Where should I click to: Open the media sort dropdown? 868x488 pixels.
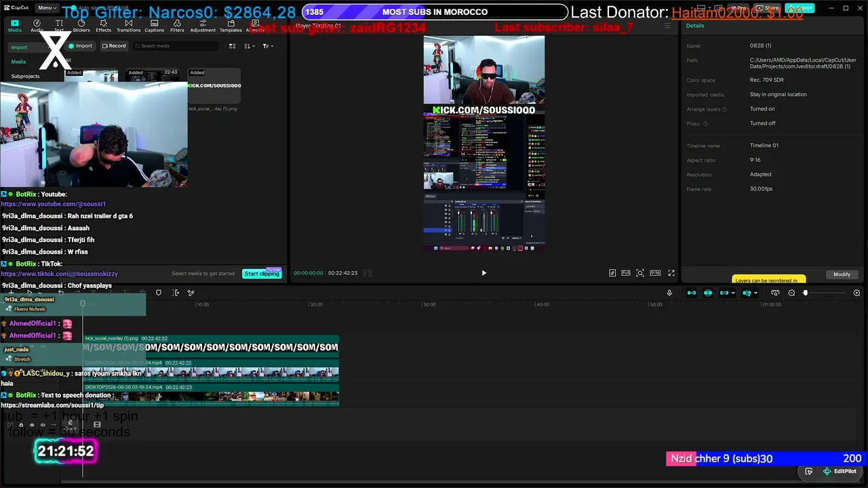click(250, 46)
